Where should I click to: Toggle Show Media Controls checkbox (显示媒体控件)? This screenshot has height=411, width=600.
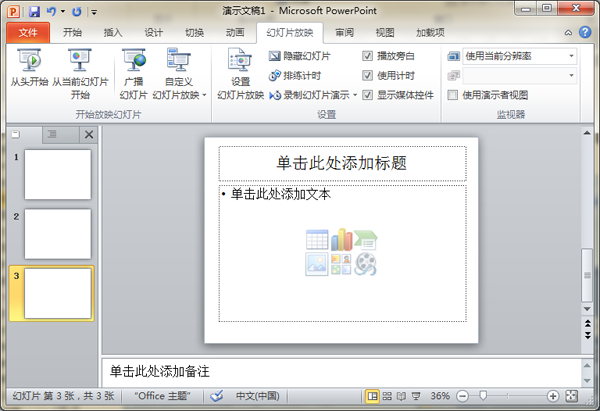[367, 95]
